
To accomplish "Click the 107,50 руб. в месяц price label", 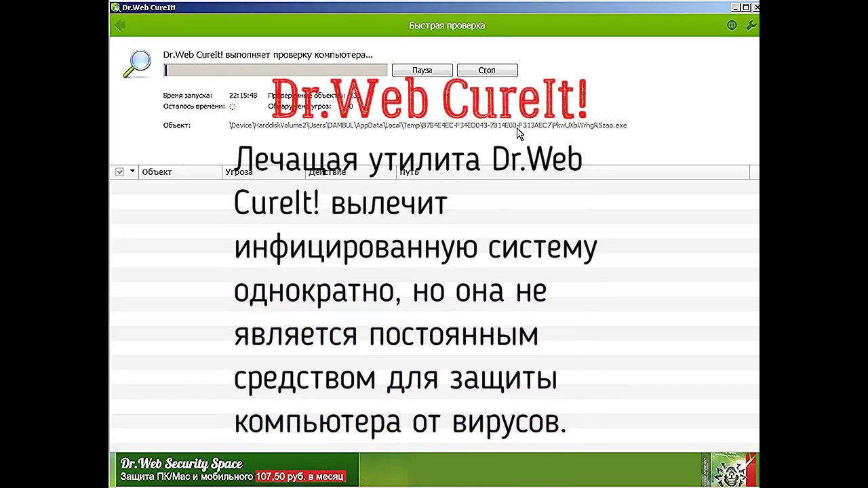I will [299, 476].
